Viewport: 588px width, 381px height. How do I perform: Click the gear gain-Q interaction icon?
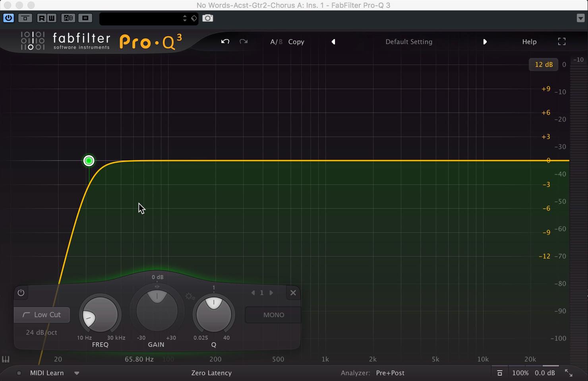click(x=190, y=296)
